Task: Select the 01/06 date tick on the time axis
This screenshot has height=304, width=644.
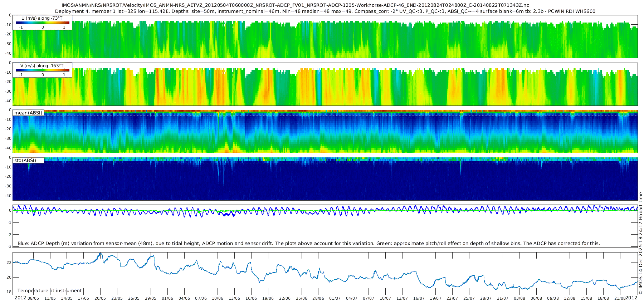Action: pyautogui.click(x=167, y=298)
